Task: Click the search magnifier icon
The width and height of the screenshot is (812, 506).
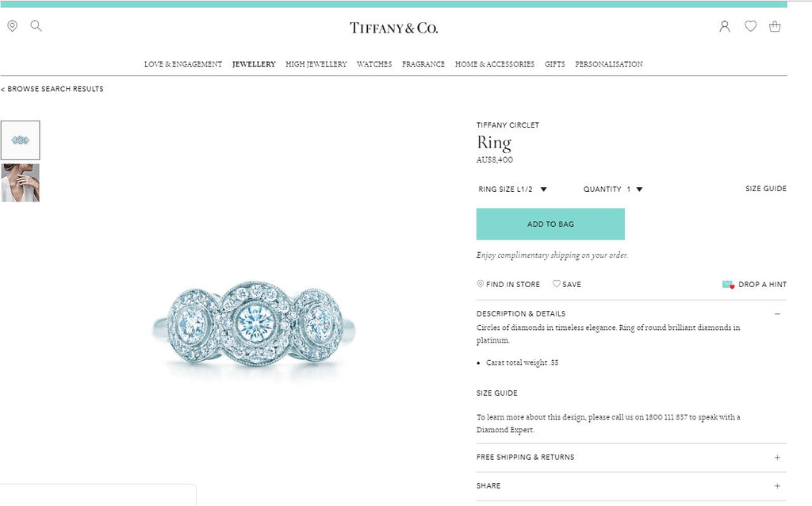Action: pos(36,26)
